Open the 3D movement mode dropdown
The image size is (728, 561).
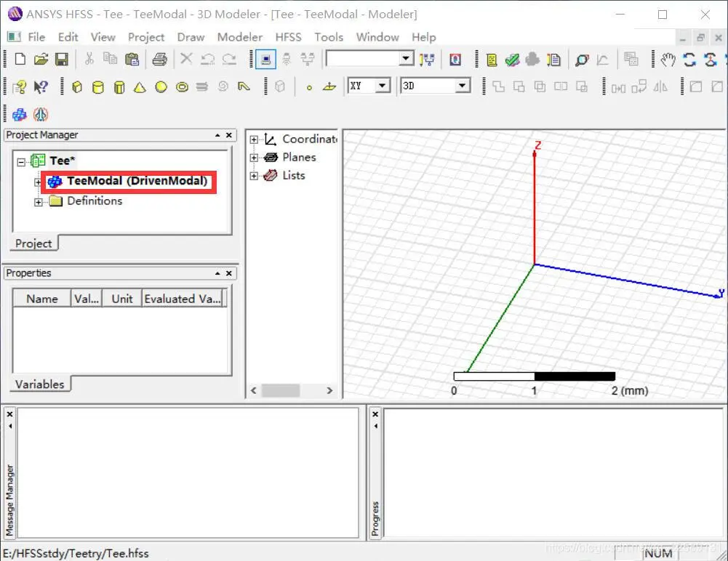pos(435,86)
